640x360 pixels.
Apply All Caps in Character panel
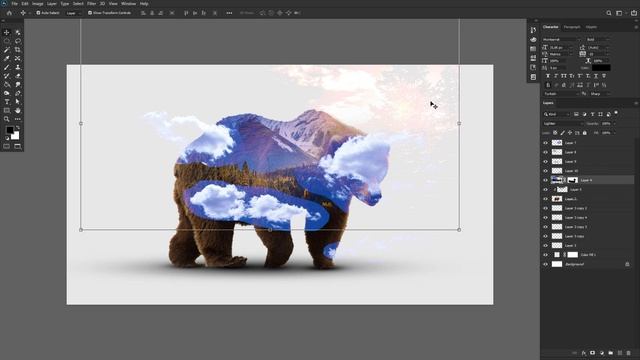(563, 76)
